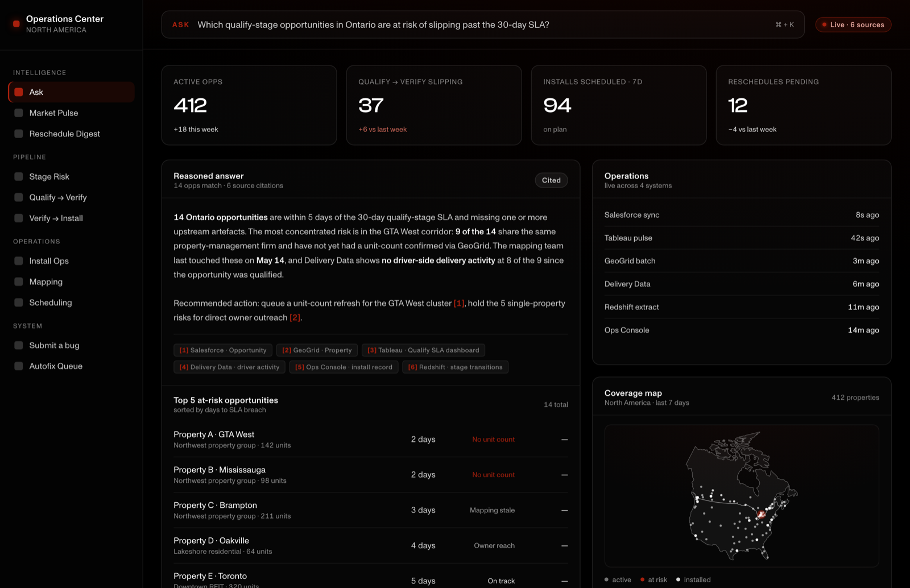Expand the Property C · Brampton row dash
The height and width of the screenshot is (588, 910).
point(564,511)
